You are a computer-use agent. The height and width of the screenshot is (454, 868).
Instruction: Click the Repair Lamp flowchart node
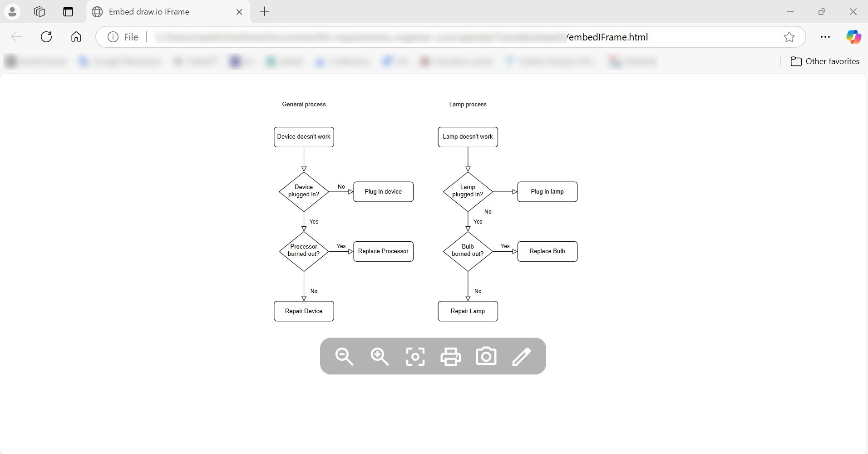[468, 311]
